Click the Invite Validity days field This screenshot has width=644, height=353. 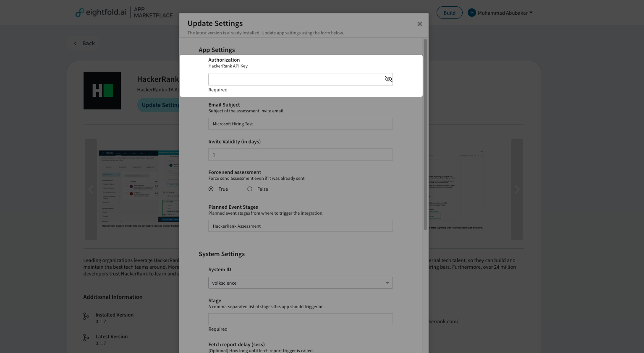pyautogui.click(x=300, y=155)
